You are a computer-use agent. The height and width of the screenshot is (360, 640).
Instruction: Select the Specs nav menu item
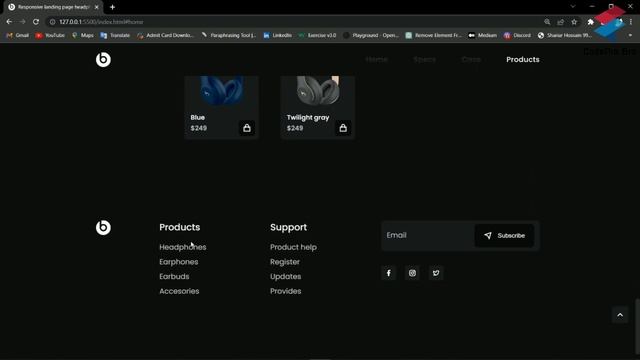(424, 60)
